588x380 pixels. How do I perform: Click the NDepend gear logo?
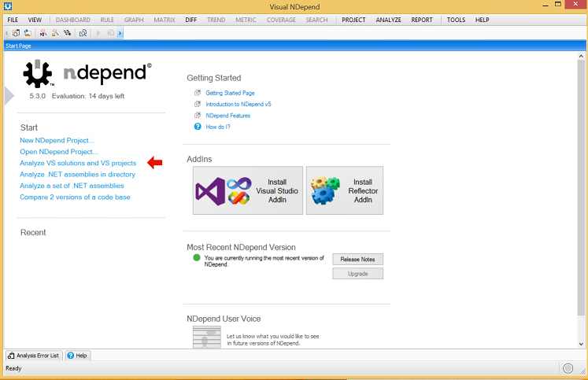click(37, 74)
